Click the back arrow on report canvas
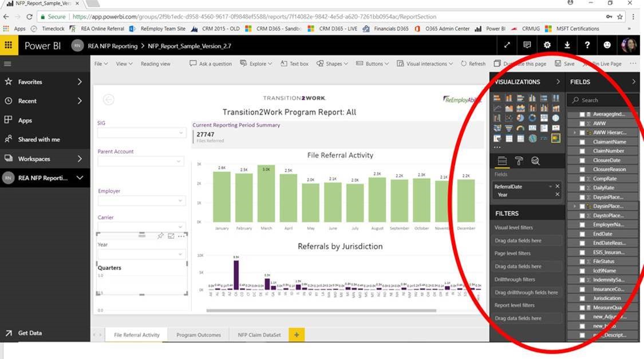 (x=108, y=99)
